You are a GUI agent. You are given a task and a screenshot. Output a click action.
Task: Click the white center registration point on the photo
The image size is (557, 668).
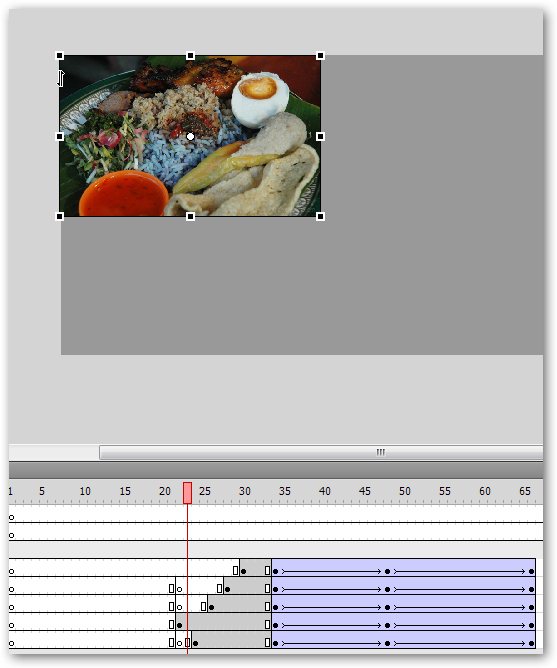pos(190,136)
